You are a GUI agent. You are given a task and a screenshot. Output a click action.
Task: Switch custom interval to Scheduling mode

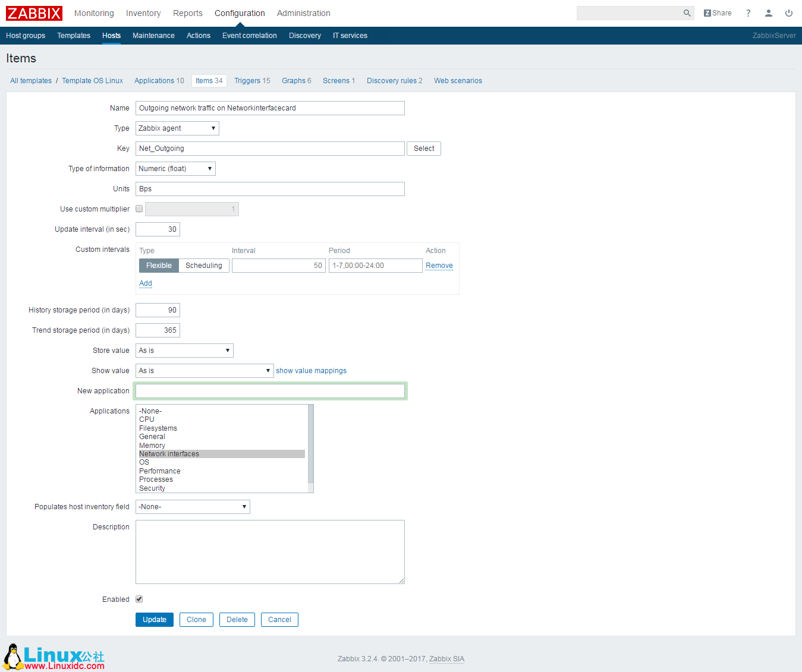pyautogui.click(x=203, y=265)
